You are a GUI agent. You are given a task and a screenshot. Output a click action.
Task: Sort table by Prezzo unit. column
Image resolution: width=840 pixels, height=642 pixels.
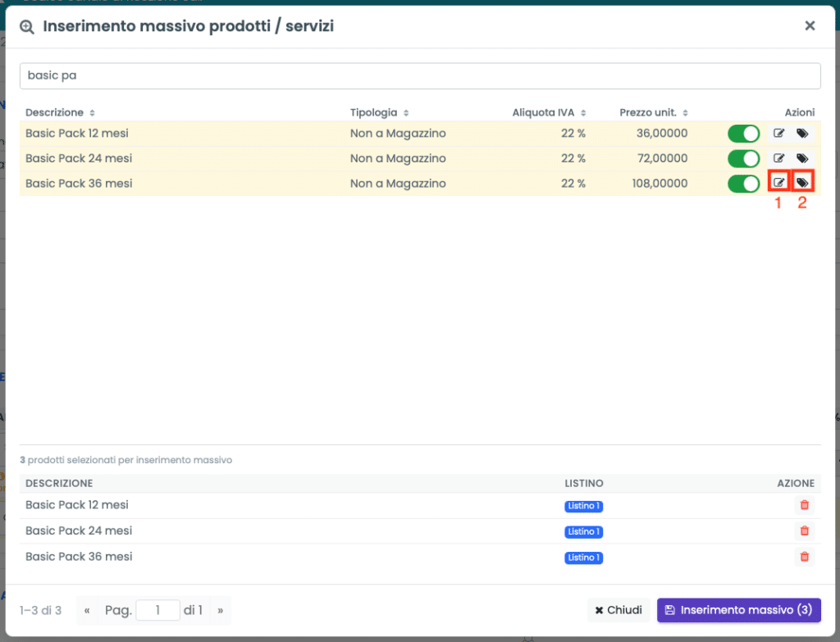coord(654,112)
